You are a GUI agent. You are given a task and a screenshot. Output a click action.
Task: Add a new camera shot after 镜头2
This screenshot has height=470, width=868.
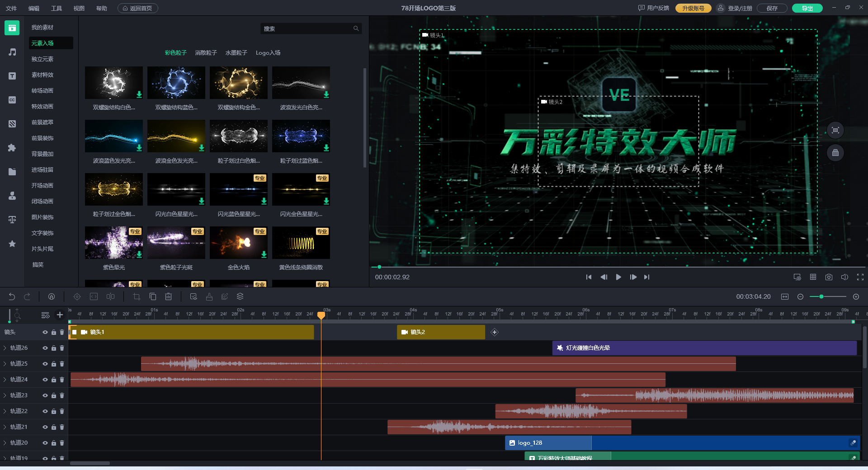point(495,332)
